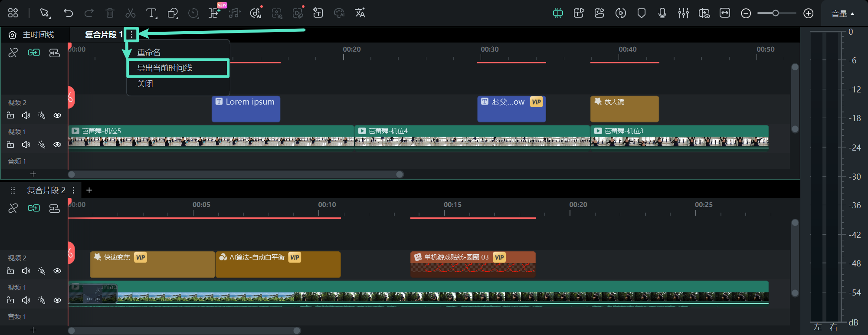Click the plus button next to 复合片段 2
The image size is (868, 335).
[x=89, y=190]
